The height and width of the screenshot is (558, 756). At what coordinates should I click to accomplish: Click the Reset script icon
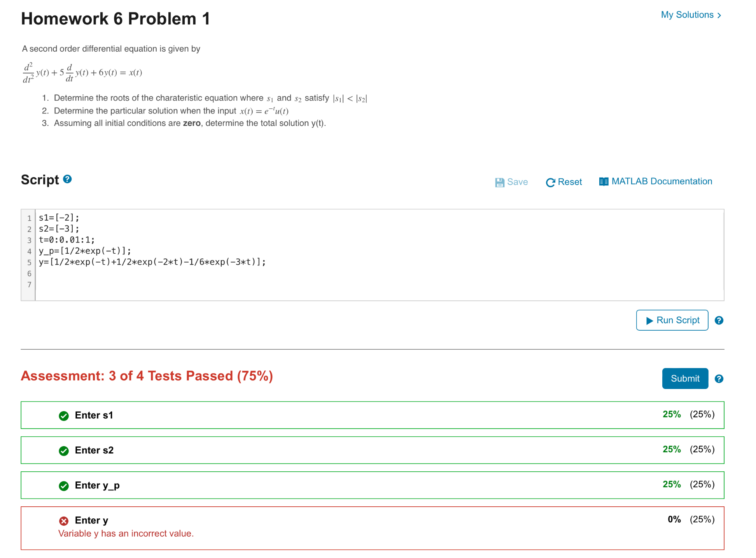pyautogui.click(x=551, y=182)
